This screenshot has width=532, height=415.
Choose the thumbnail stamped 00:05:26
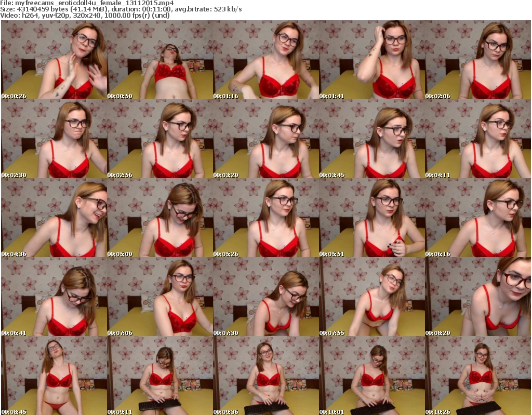(266, 218)
